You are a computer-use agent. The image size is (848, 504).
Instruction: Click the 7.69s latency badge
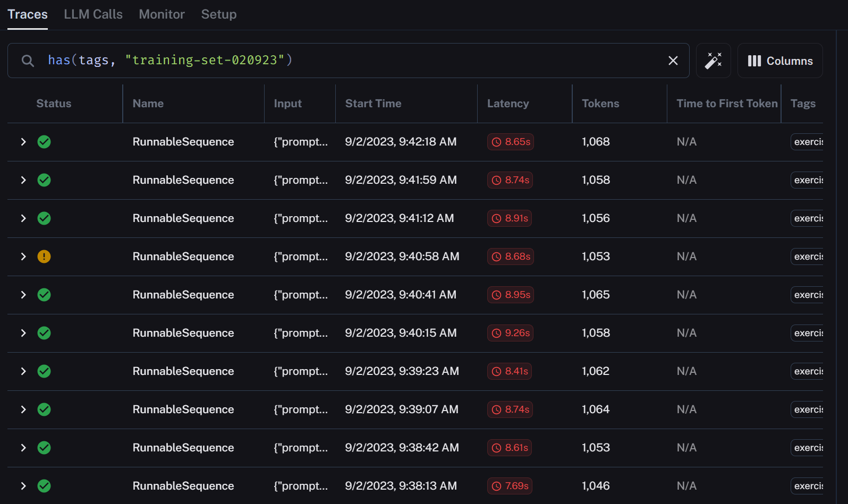510,486
